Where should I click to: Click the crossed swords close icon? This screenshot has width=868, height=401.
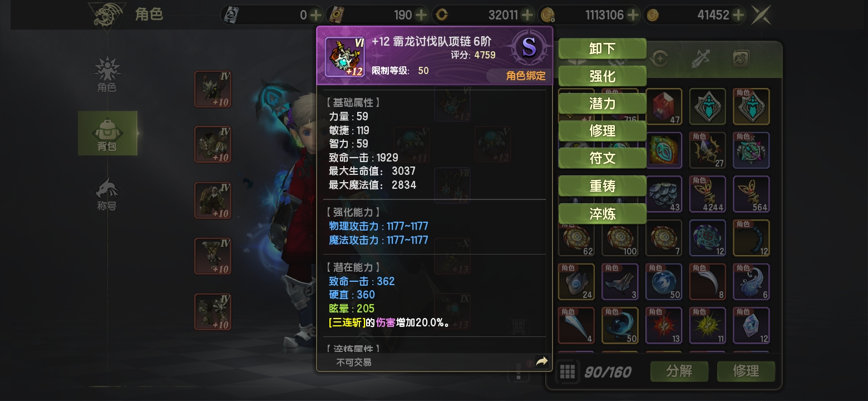[761, 15]
